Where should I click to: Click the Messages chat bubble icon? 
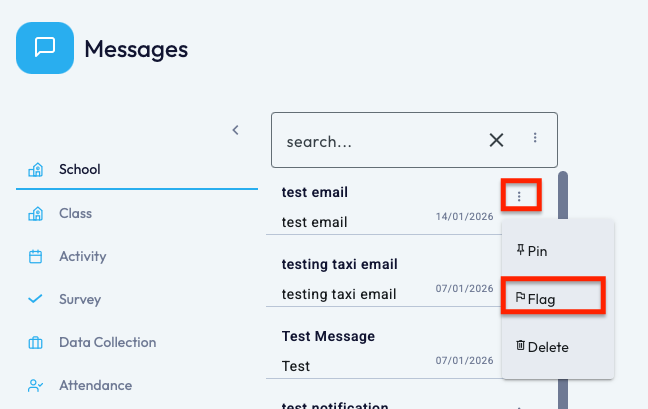(x=45, y=48)
